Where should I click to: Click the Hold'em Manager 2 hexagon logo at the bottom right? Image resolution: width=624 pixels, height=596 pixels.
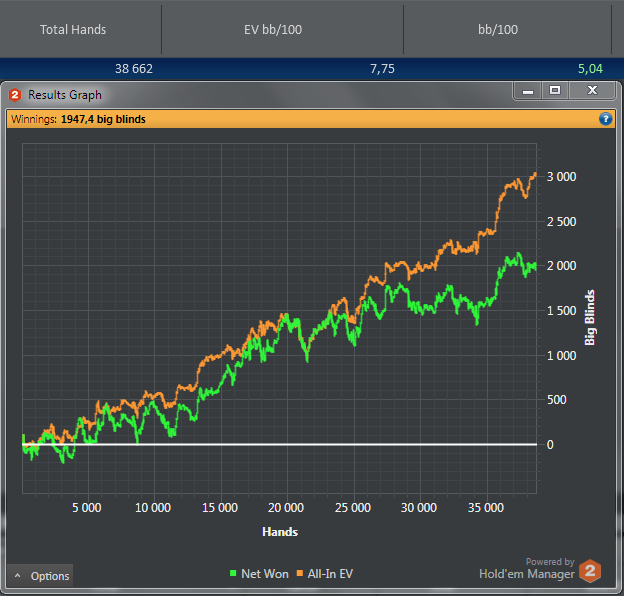tap(590, 571)
